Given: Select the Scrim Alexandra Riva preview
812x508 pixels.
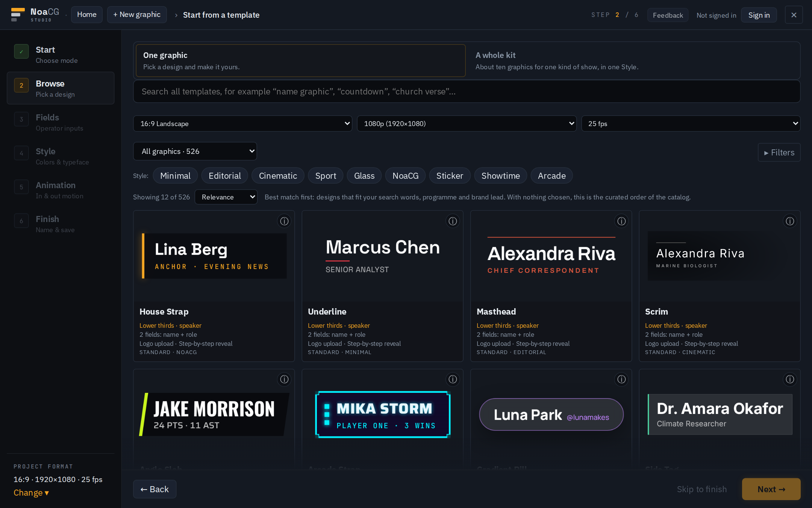Looking at the screenshot, I should pyautogui.click(x=720, y=256).
